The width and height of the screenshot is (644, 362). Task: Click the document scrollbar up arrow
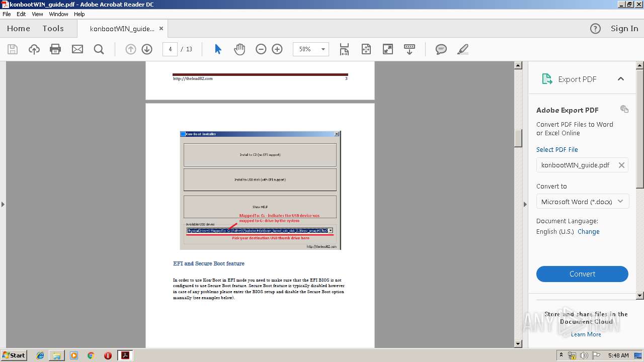[x=518, y=65]
